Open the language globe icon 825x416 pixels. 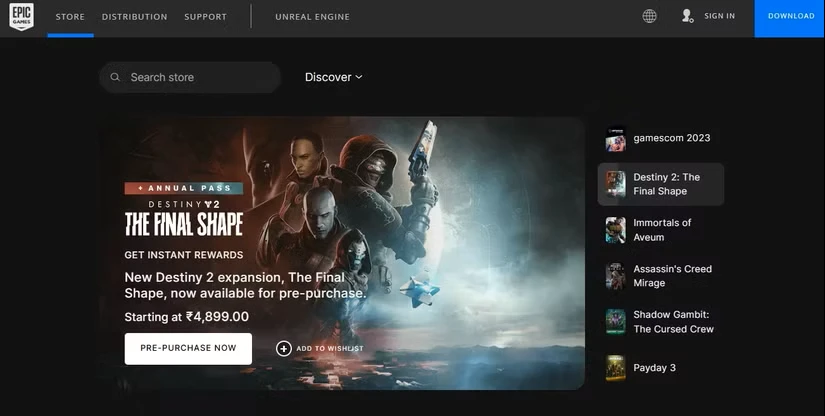[x=649, y=16]
